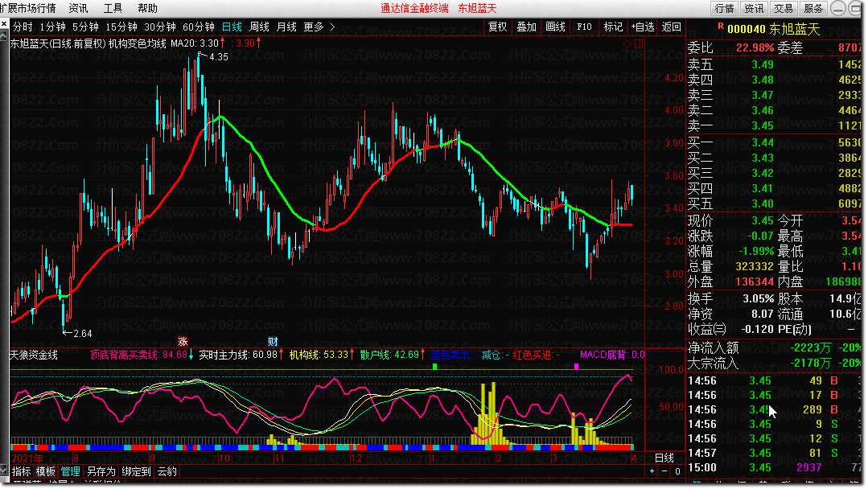Click the 交易 trading button

coord(784,8)
